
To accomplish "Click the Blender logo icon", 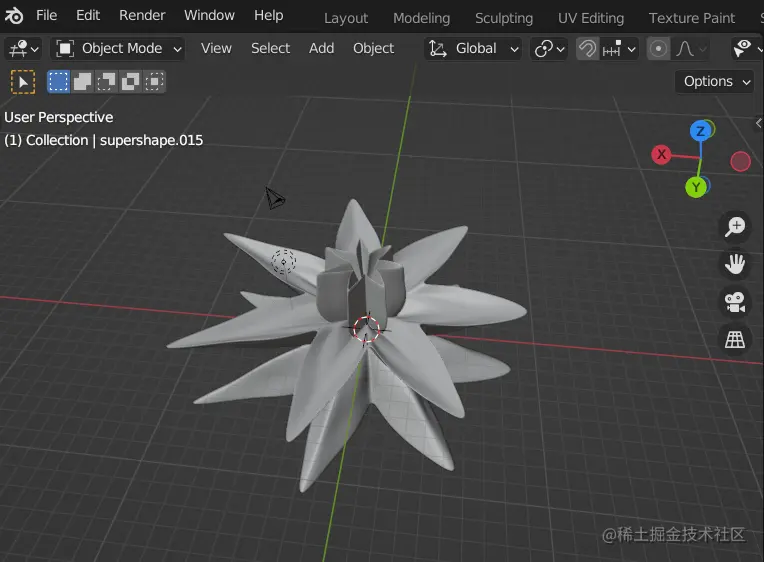I will (x=14, y=16).
